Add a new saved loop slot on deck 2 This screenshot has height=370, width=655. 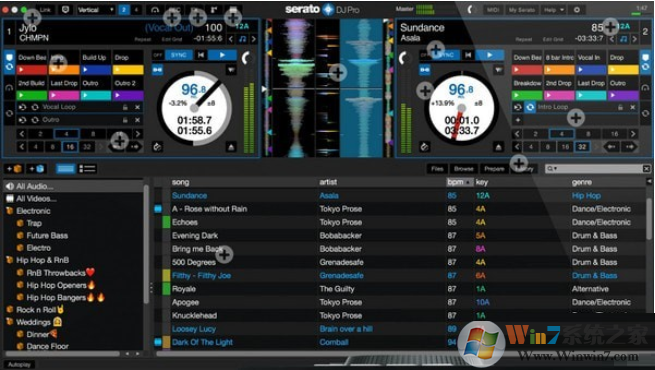[518, 120]
